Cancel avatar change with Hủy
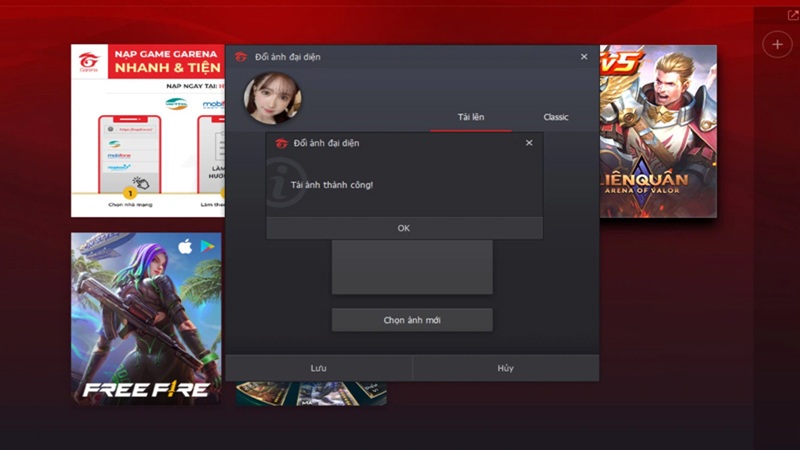800x450 pixels. pyautogui.click(x=506, y=368)
